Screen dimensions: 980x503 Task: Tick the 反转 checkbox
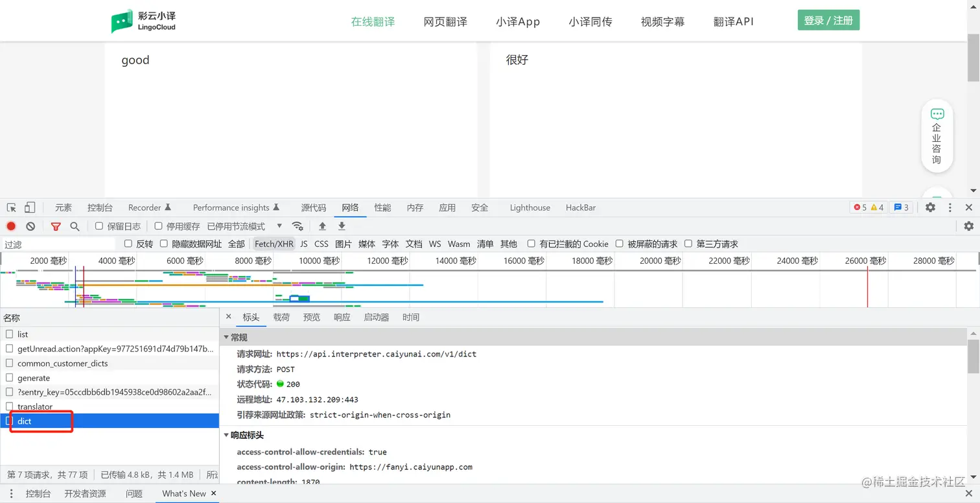pyautogui.click(x=128, y=244)
